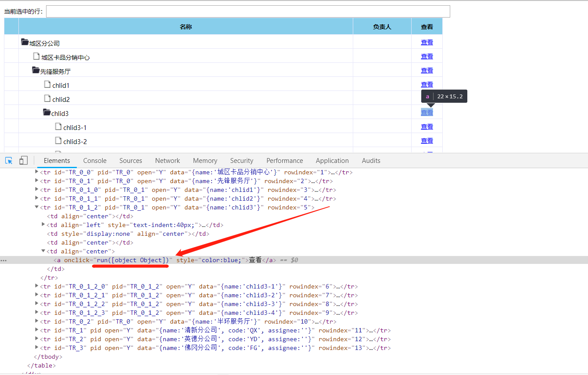Screen dimensions: 588x375
Task: Expand the tr node TR_3 佛冈分公司
Action: click(x=36, y=348)
